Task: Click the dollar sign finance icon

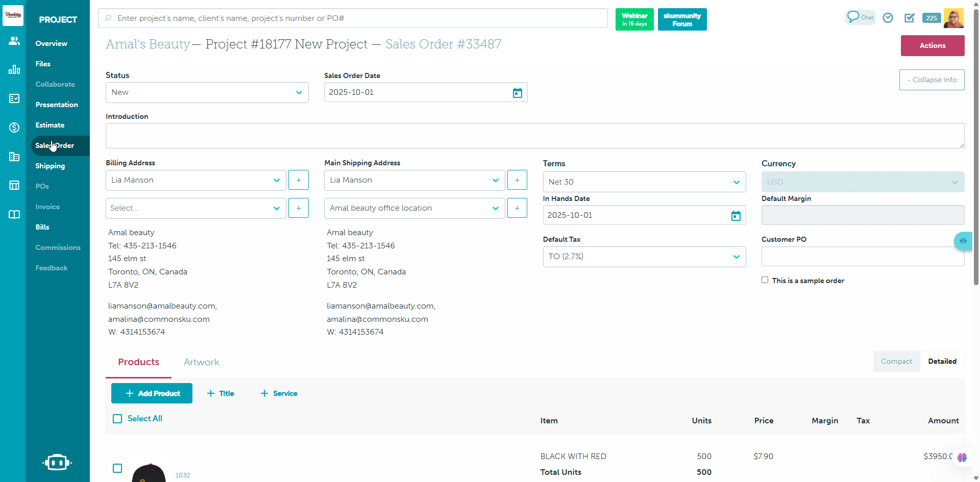Action: tap(14, 128)
